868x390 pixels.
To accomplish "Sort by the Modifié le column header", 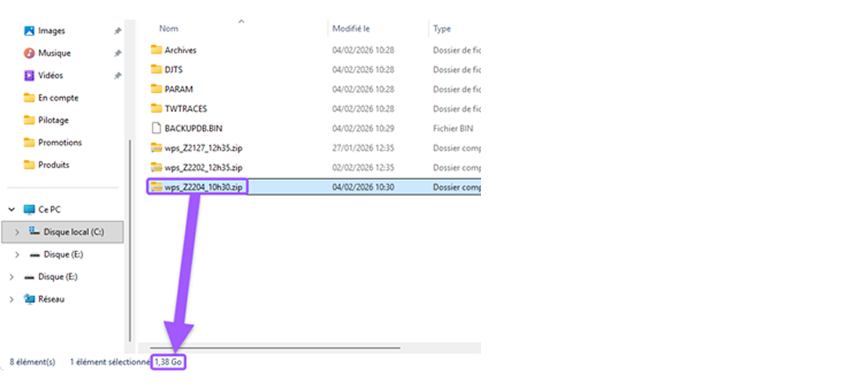I will (351, 29).
